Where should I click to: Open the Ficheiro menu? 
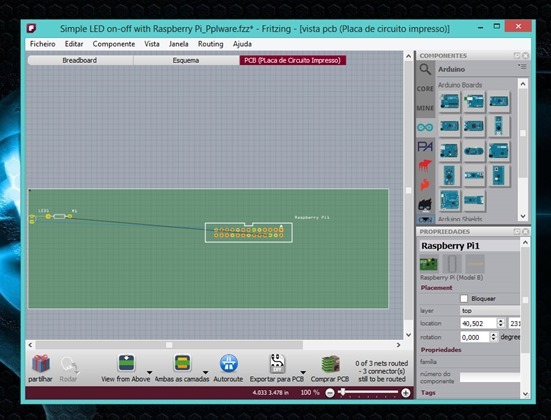pyautogui.click(x=43, y=44)
